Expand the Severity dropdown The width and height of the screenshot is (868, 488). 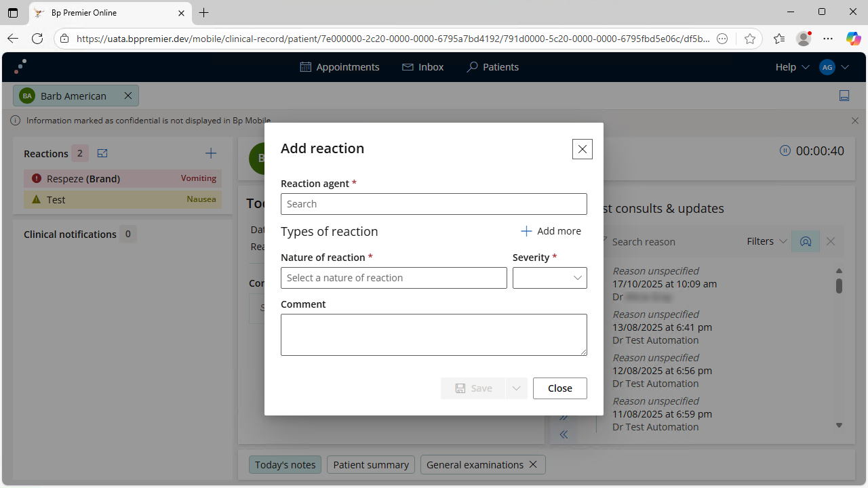pyautogui.click(x=550, y=278)
